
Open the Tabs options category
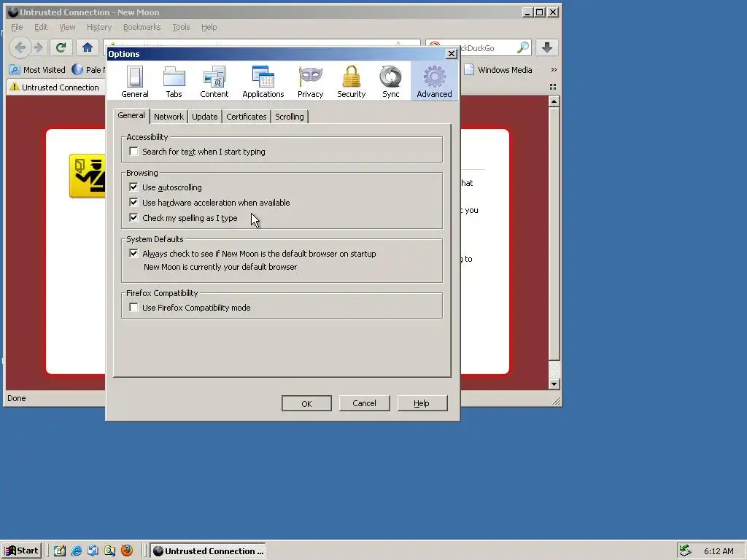click(x=174, y=82)
